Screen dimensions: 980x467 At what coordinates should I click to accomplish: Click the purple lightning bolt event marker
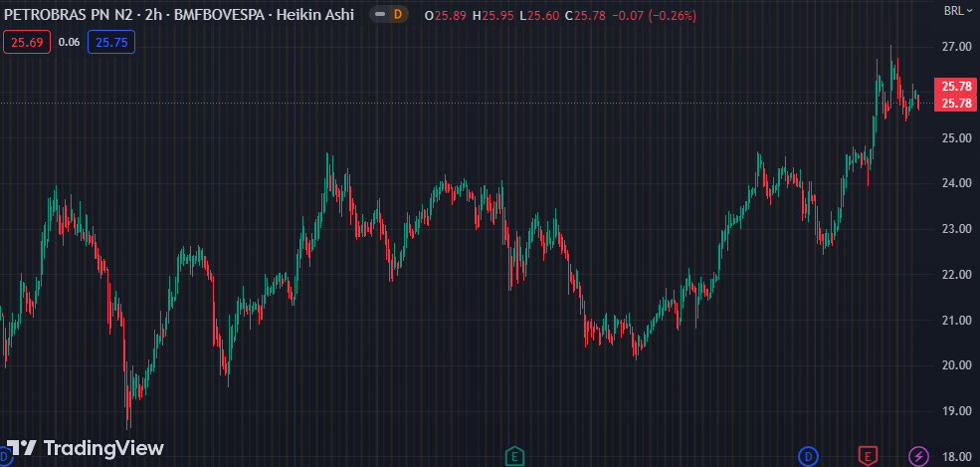point(918,456)
